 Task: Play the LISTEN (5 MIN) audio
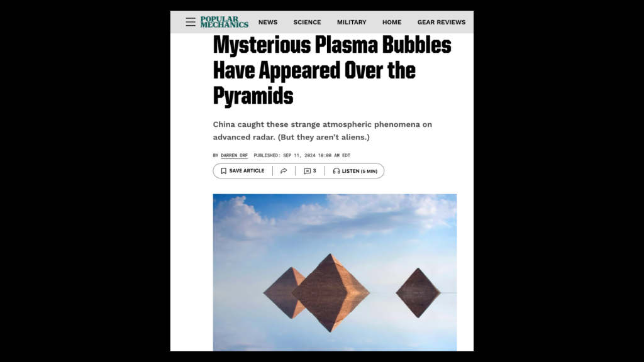359,171
